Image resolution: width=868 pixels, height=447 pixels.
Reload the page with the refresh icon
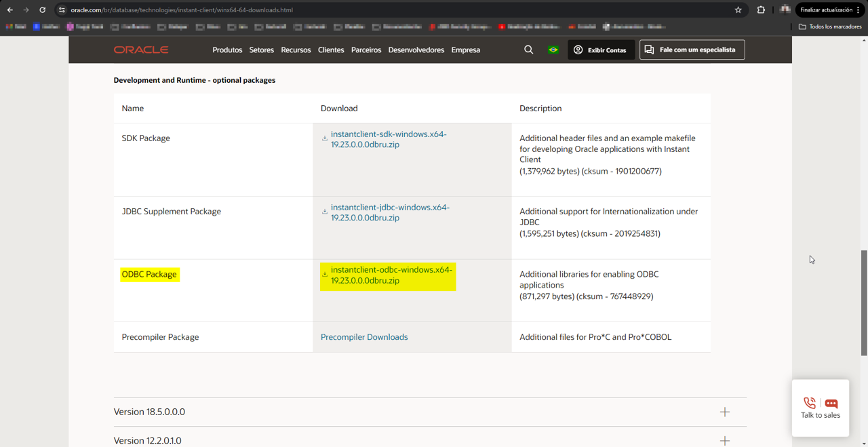[x=42, y=10]
